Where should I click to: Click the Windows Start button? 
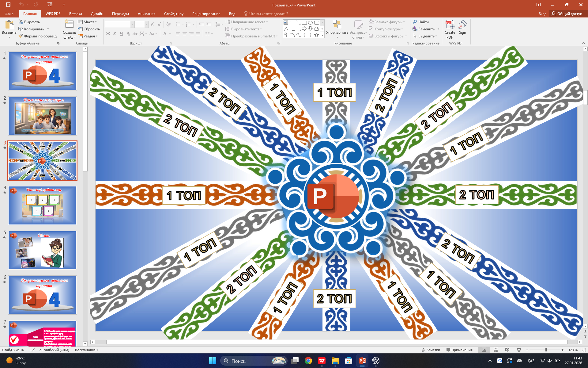coord(213,361)
